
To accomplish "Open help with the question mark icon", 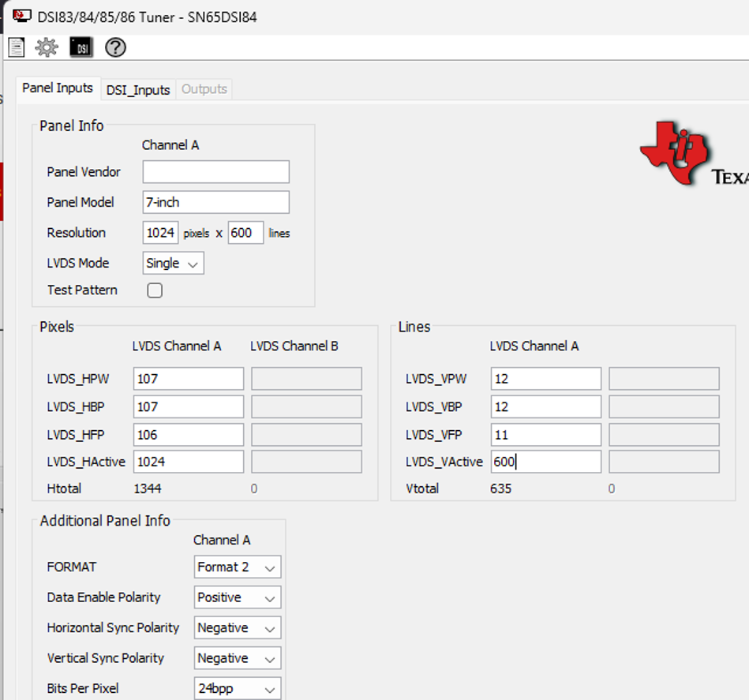I will pos(115,47).
